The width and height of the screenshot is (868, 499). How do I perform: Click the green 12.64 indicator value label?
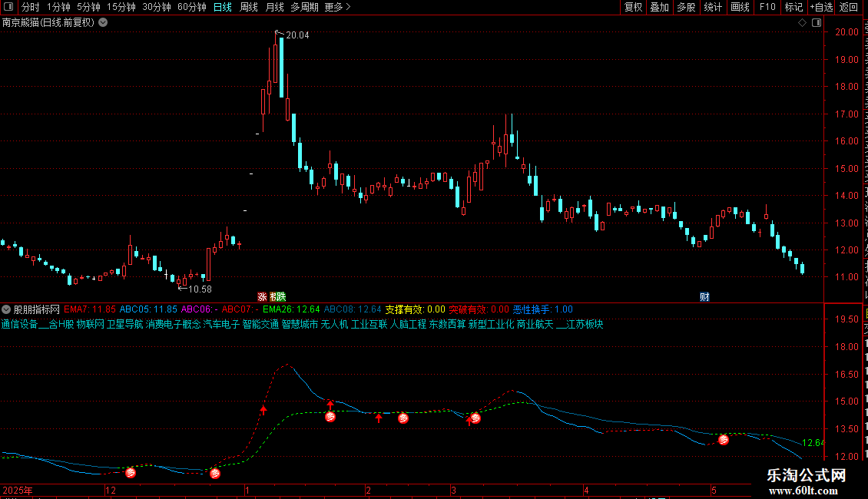click(x=813, y=442)
